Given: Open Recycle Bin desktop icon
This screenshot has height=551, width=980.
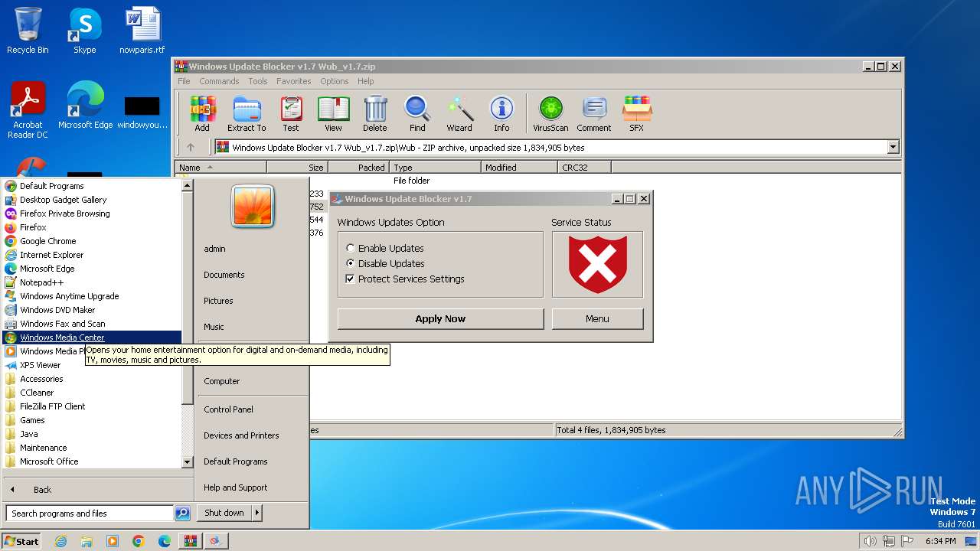Looking at the screenshot, I should pos(28,31).
